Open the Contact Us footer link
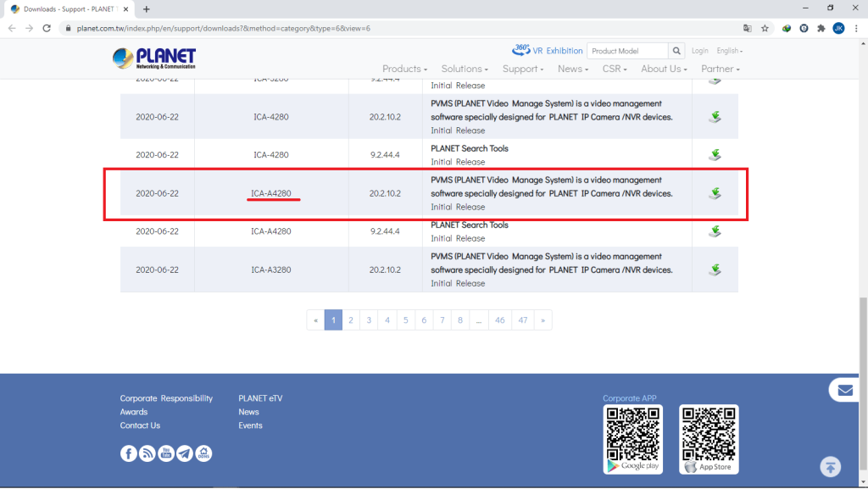The image size is (868, 489). coord(140,425)
